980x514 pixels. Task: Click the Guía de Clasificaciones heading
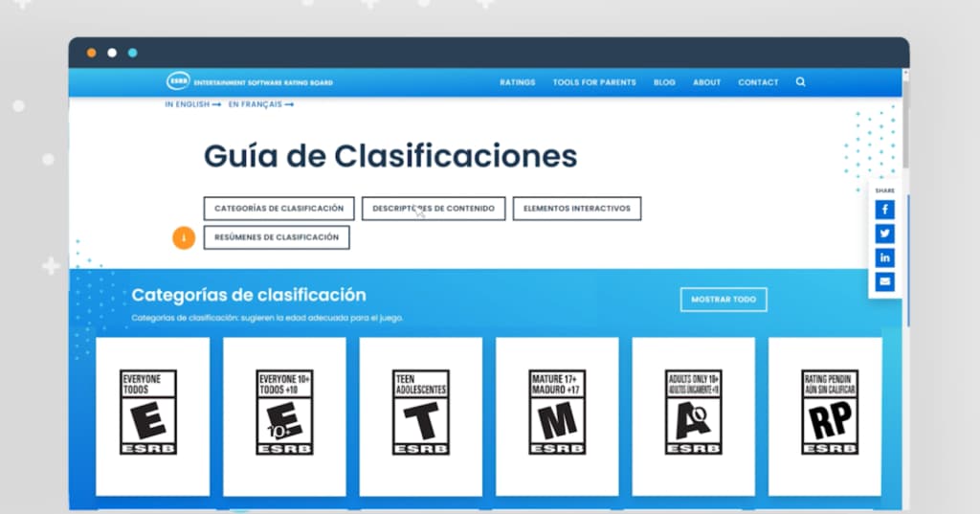pyautogui.click(x=390, y=156)
